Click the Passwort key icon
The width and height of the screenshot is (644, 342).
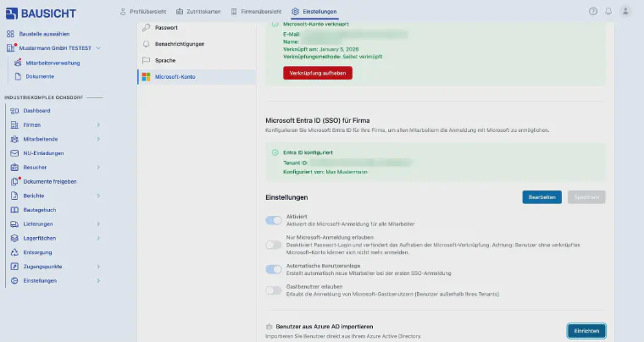click(146, 27)
